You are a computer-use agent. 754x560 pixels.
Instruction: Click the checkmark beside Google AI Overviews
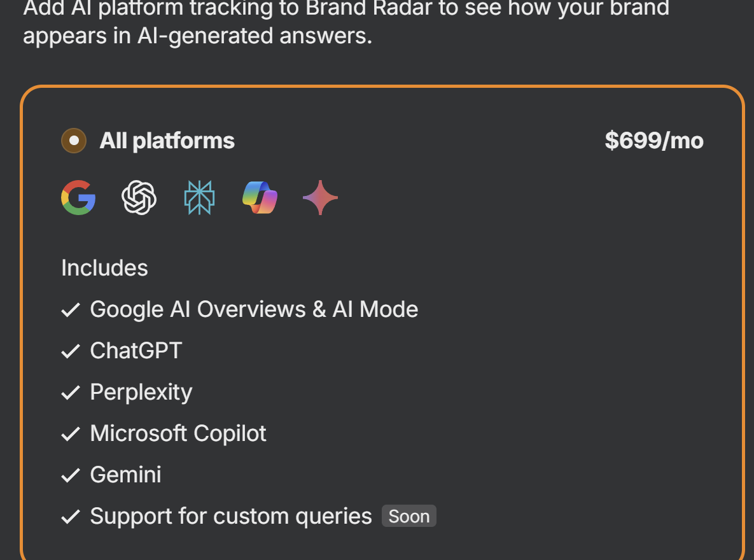click(70, 310)
